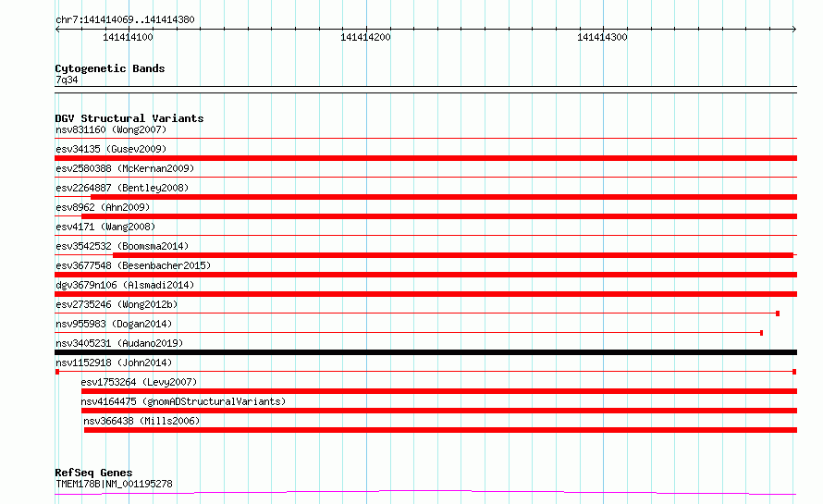This screenshot has width=823, height=504.
Task: Click the thin red nsv831160 variant line
Action: point(425,138)
